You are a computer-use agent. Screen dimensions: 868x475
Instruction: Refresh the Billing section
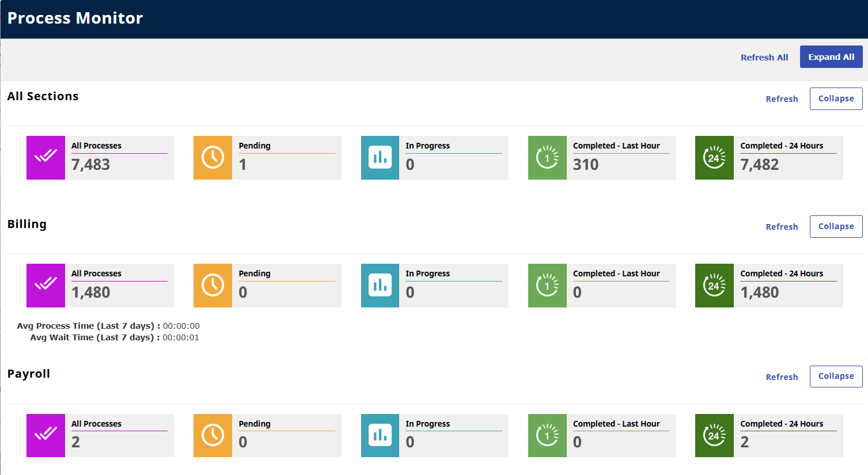pos(782,227)
